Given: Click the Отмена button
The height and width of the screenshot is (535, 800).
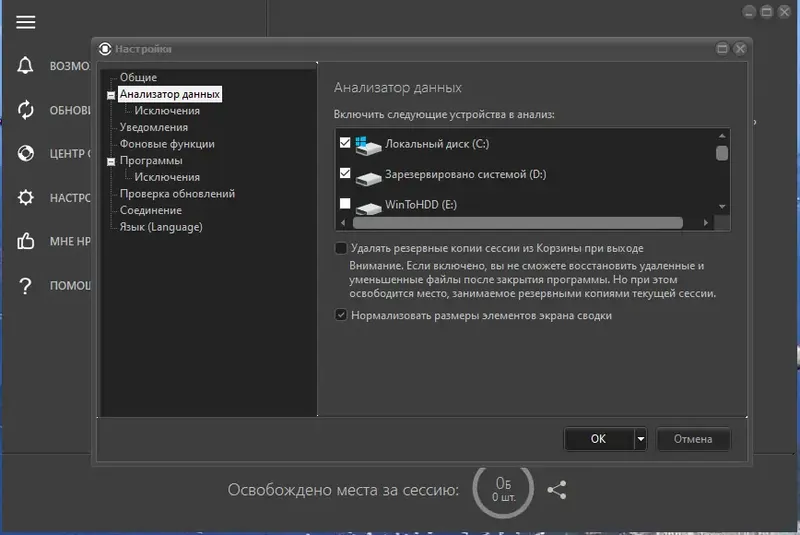Looking at the screenshot, I should pos(693,439).
